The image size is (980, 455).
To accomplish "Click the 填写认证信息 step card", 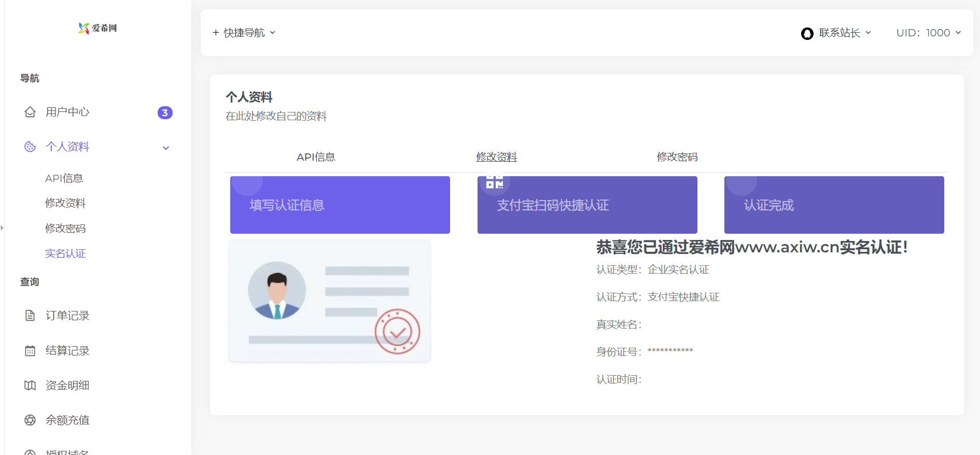I will 340,205.
